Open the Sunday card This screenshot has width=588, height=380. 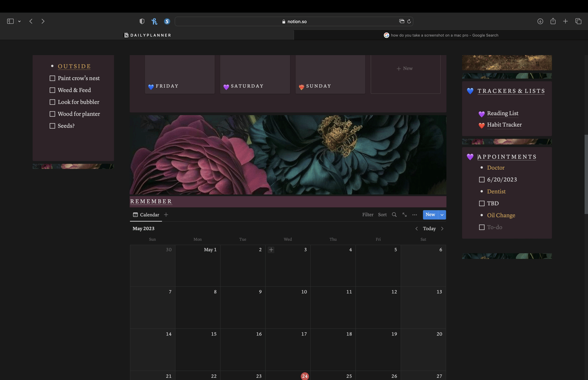pos(330,74)
